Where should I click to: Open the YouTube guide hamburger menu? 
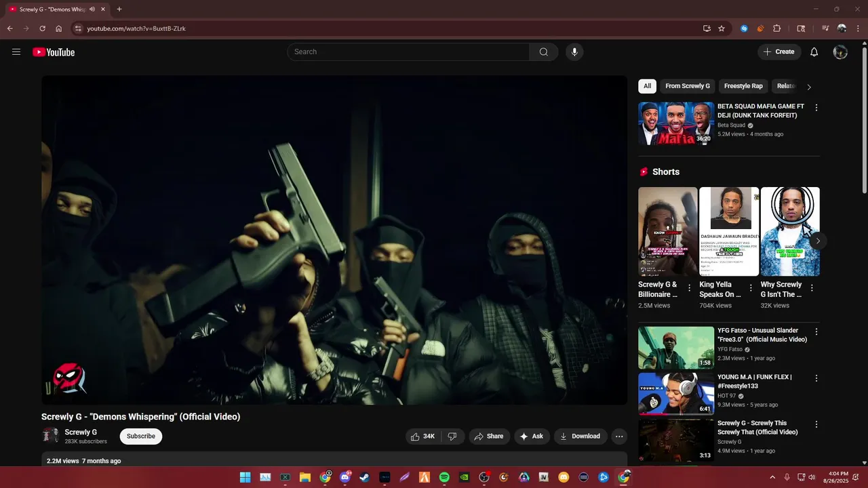coord(16,52)
